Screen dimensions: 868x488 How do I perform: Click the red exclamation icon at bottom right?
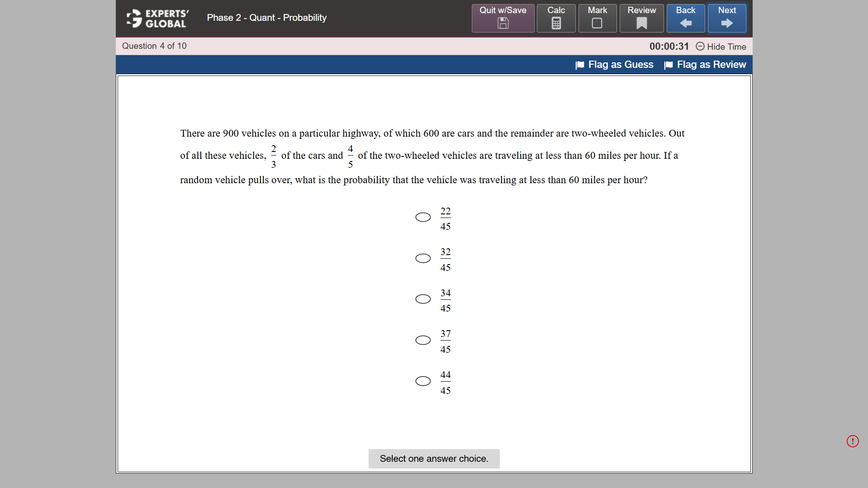click(852, 441)
